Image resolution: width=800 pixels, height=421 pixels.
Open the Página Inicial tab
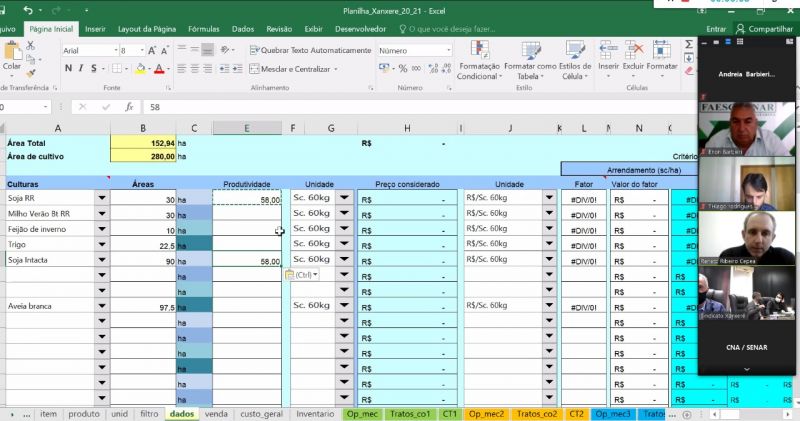tap(51, 29)
